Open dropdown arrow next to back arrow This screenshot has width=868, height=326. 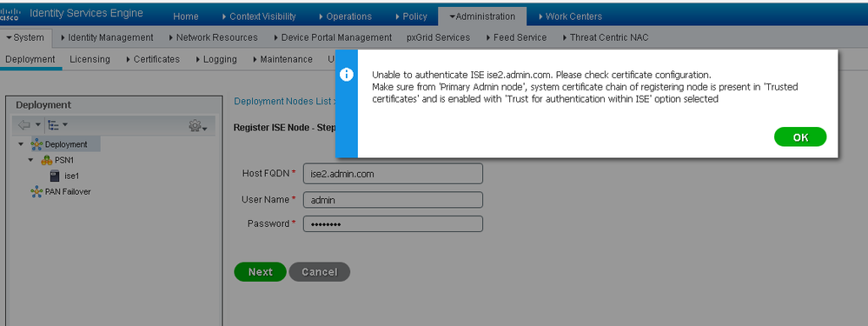click(x=37, y=125)
